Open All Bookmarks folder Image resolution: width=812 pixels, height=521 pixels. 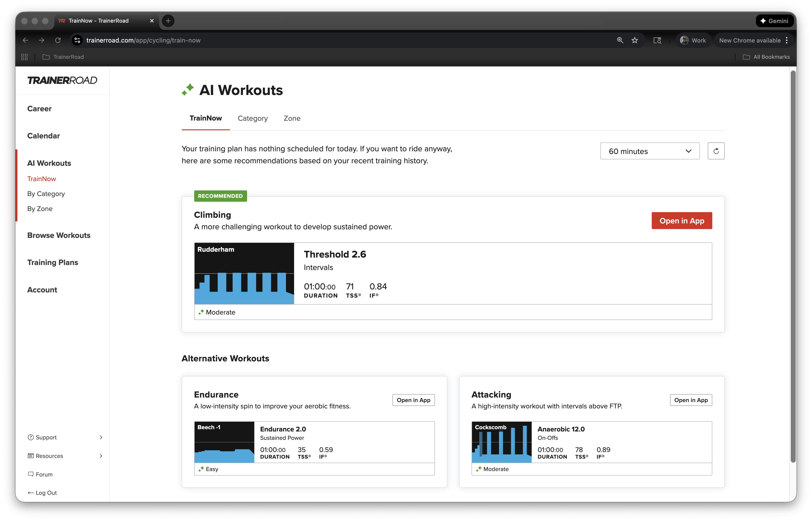[766, 57]
